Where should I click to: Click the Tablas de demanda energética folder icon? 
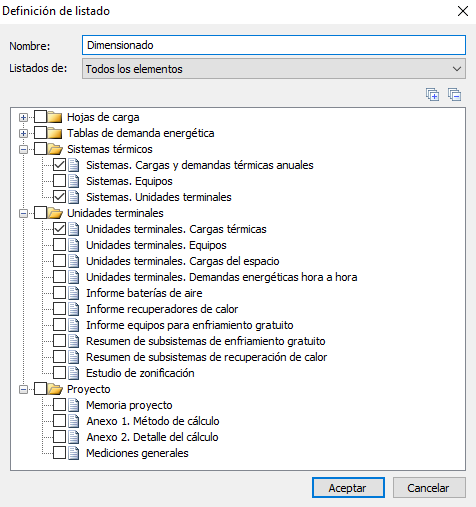coord(55,133)
